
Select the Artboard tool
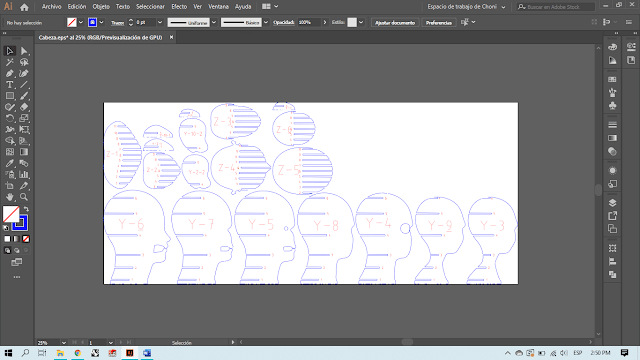tap(10, 186)
